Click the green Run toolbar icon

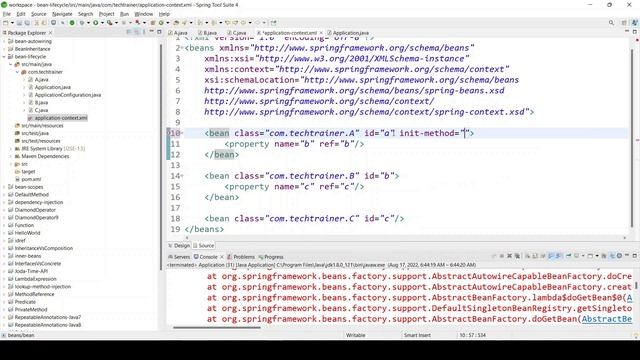click(96, 23)
